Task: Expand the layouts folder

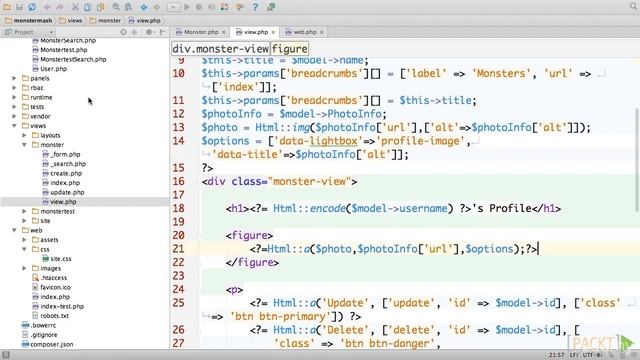Action: (24, 135)
